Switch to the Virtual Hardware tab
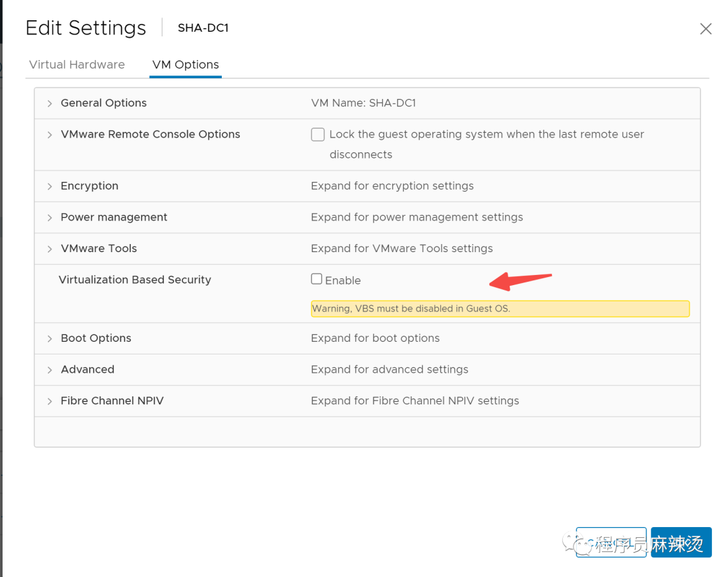This screenshot has width=728, height=577. point(77,65)
